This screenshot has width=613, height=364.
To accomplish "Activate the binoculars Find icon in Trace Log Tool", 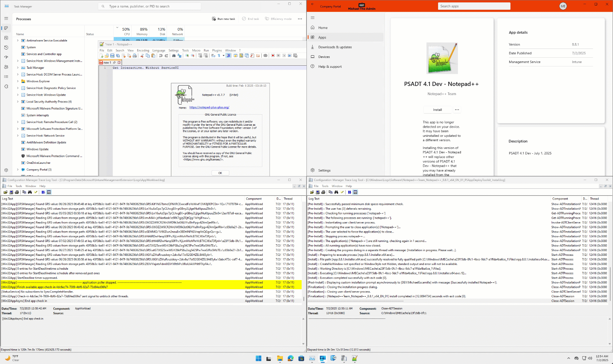I will click(x=30, y=192).
